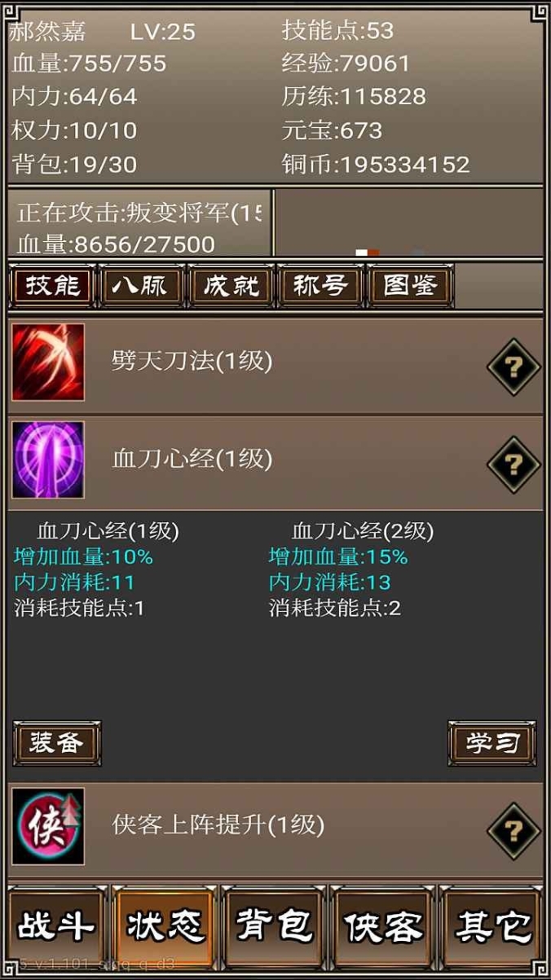Screen dimensions: 551x980
Task: Go to the 战斗 screen
Action: [x=57, y=926]
